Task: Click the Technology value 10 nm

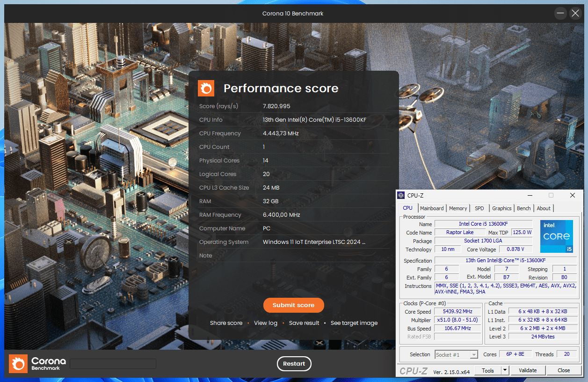Action: [448, 249]
